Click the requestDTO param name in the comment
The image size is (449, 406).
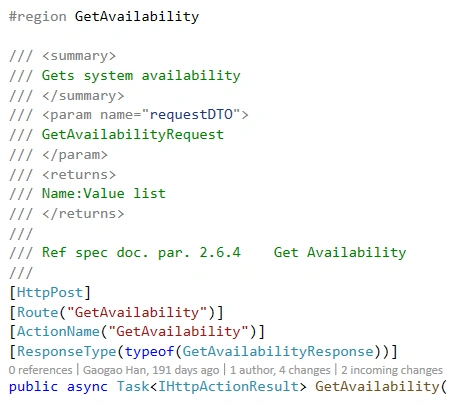click(x=191, y=115)
